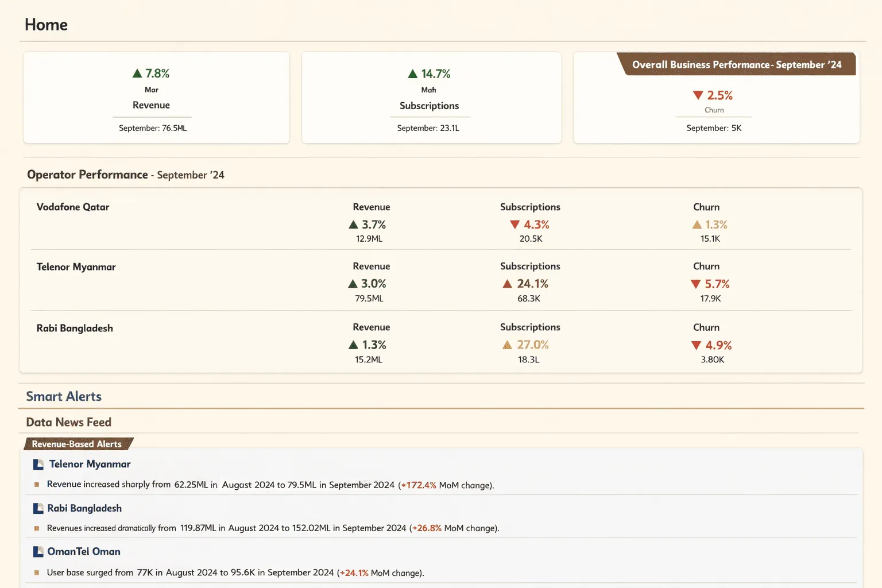Screen dimensions: 882x588
Task: Click the bullet icon before OmanTel user base text
Action: point(37,572)
